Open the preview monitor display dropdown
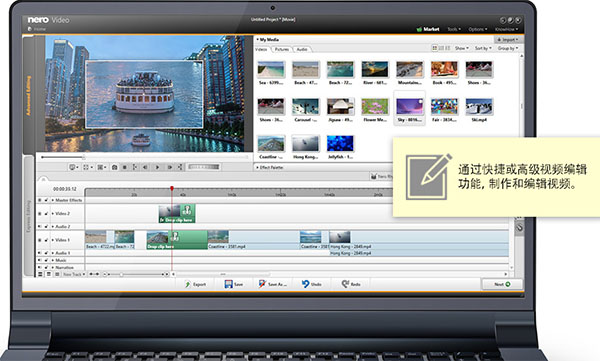This screenshot has height=361, width=600. pos(73,167)
